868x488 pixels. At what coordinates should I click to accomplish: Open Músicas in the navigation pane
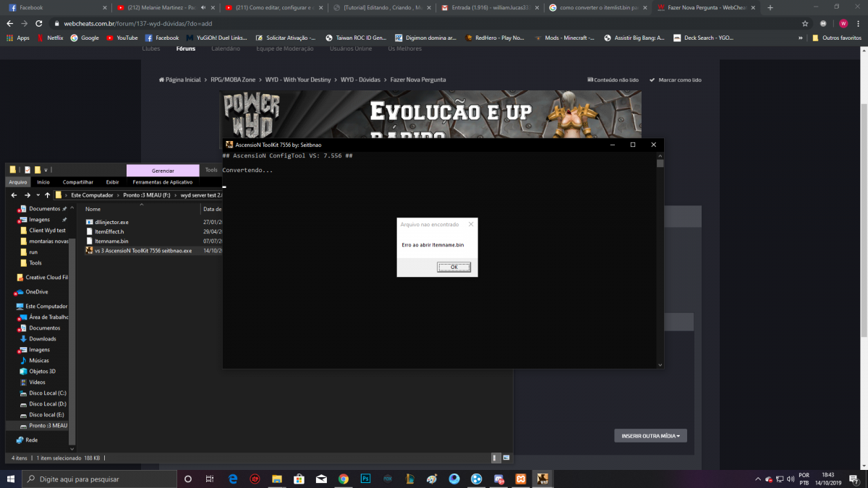point(39,361)
